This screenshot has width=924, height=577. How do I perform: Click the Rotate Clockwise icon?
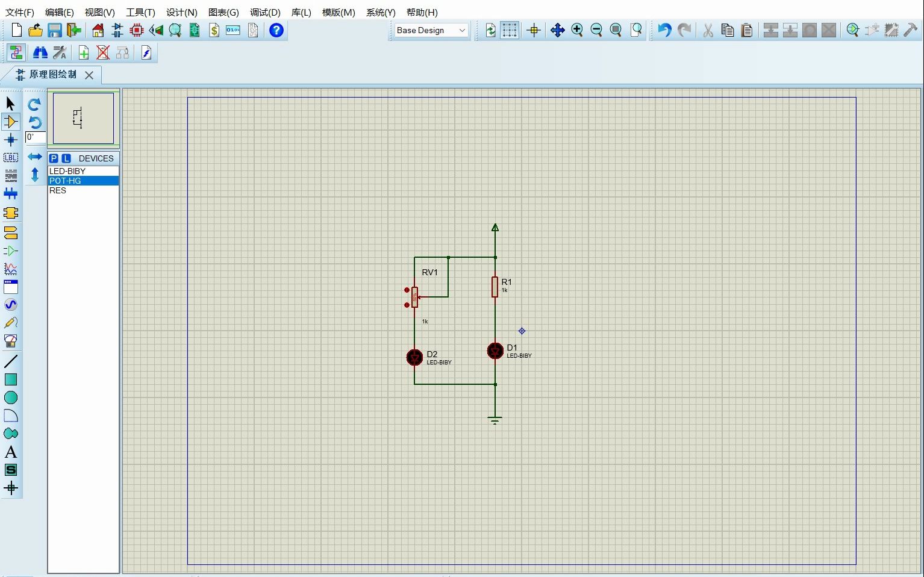pyautogui.click(x=35, y=104)
